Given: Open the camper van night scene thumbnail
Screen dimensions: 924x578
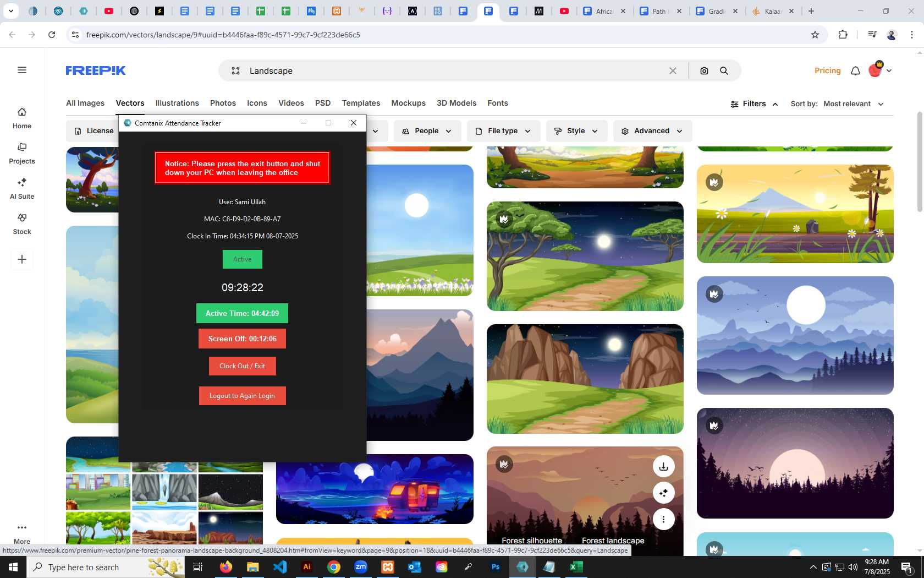Looking at the screenshot, I should tap(375, 489).
